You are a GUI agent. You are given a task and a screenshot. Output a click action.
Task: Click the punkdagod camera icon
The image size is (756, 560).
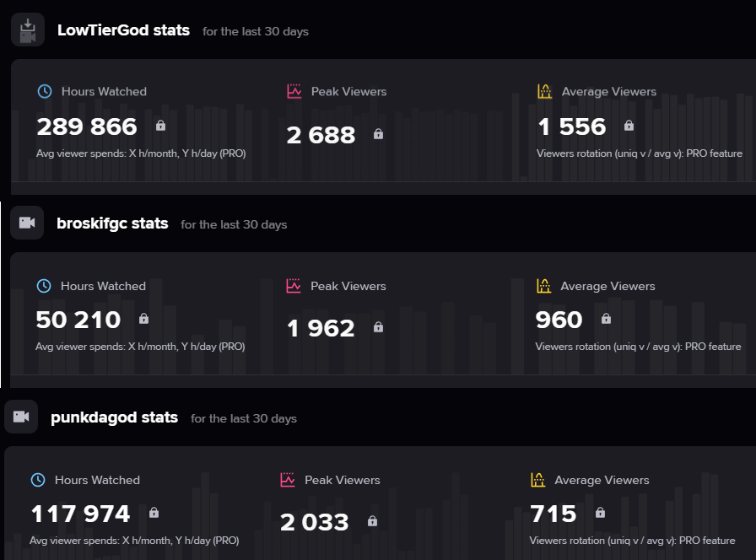coord(21,417)
